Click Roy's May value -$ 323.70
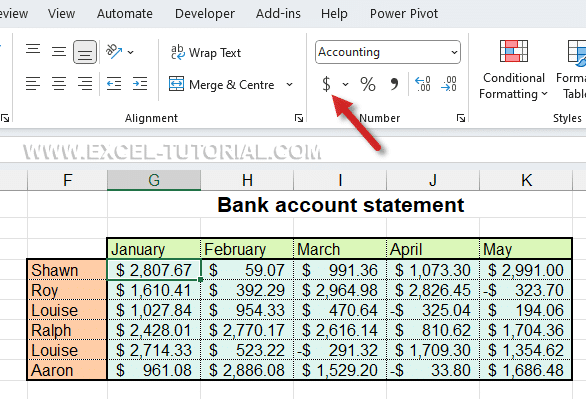 point(525,290)
